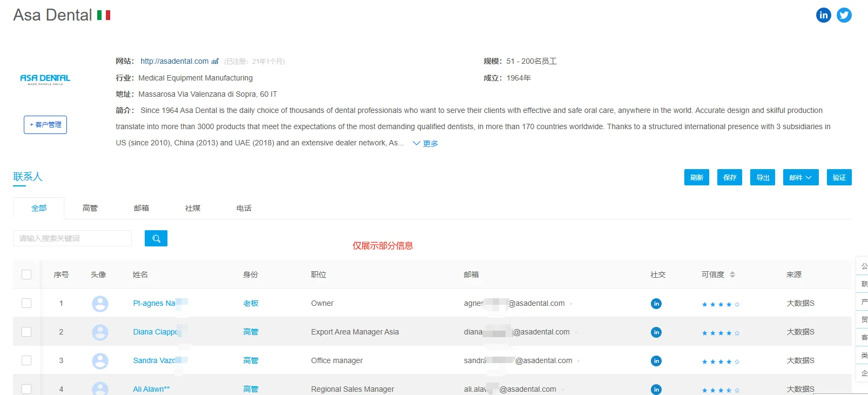
Task: Switch to the 电话 tab
Action: click(x=244, y=208)
